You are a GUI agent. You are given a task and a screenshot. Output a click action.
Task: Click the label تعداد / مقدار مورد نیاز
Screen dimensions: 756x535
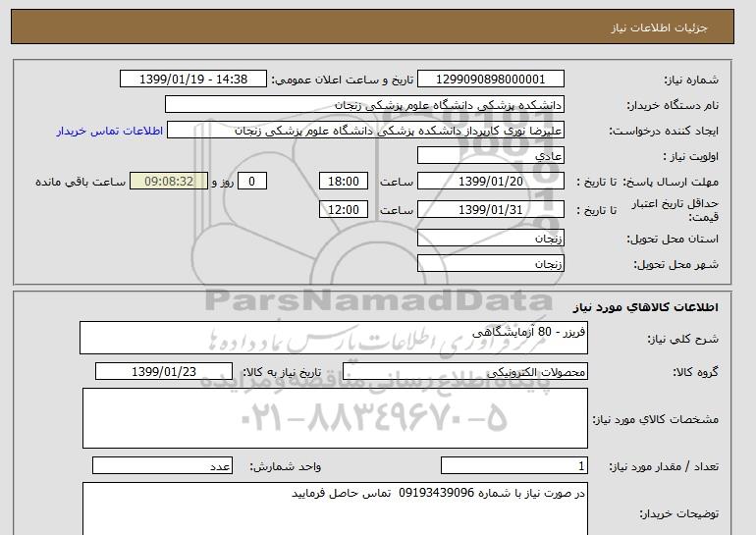point(664,466)
